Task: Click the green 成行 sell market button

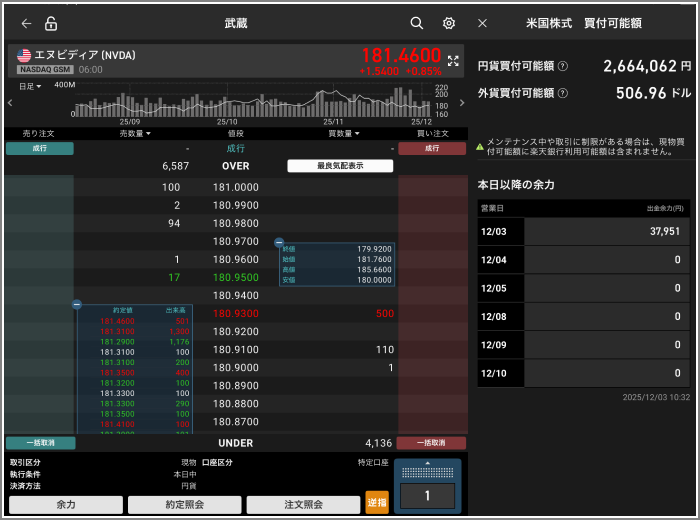Action: [40, 148]
